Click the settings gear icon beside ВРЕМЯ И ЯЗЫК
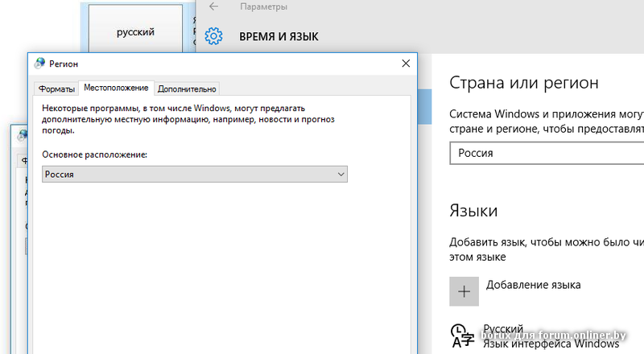Screen dimensions: 644x354 213,36
